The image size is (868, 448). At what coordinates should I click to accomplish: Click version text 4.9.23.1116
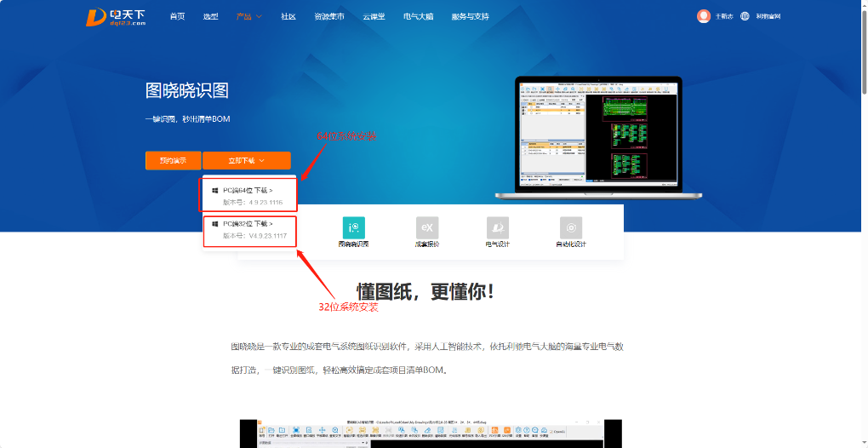(x=266, y=203)
